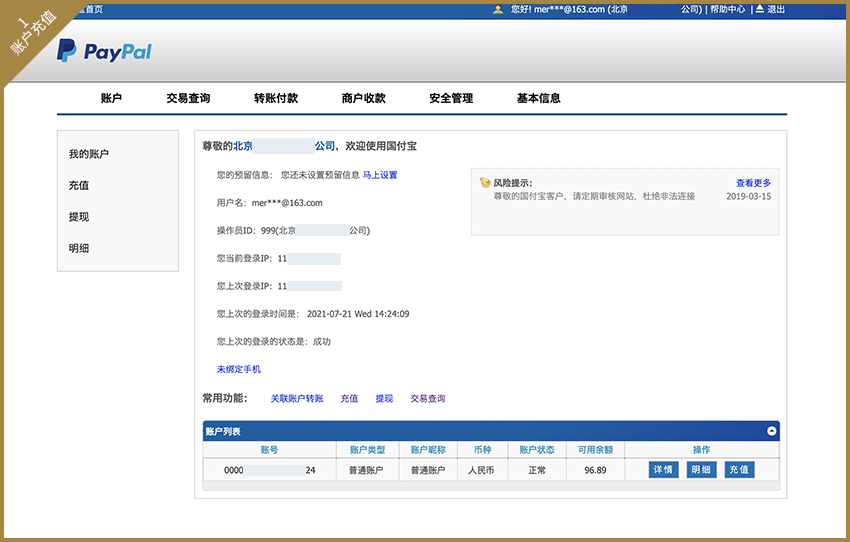
Task: Select 我的账户 in the sidebar
Action: click(x=88, y=154)
